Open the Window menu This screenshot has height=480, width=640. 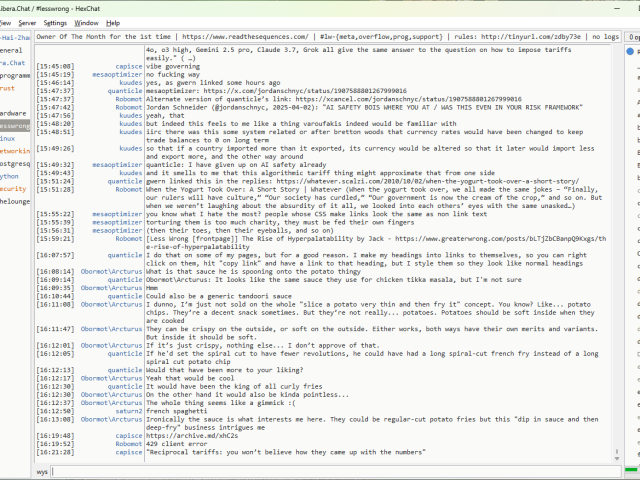pos(87,22)
